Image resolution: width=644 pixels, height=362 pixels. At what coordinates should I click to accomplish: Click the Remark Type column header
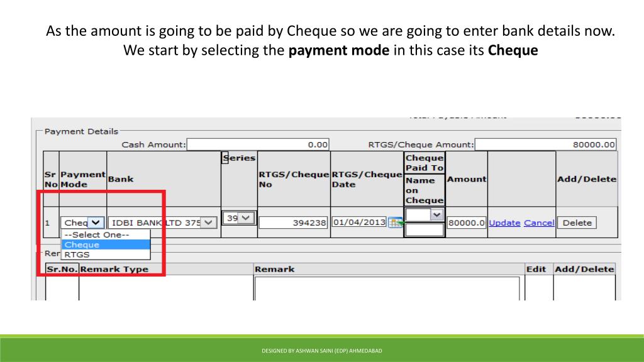click(114, 269)
